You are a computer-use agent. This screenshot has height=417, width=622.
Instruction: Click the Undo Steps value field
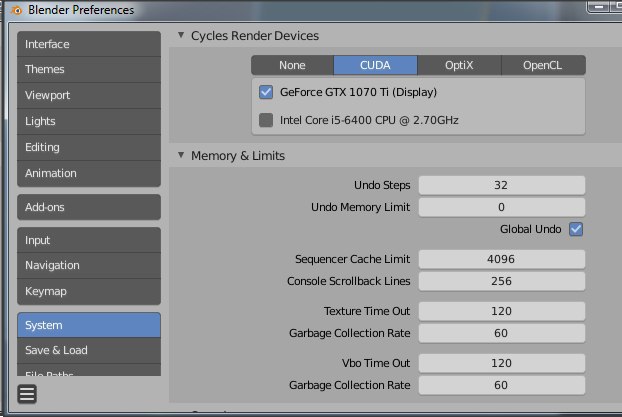502,185
